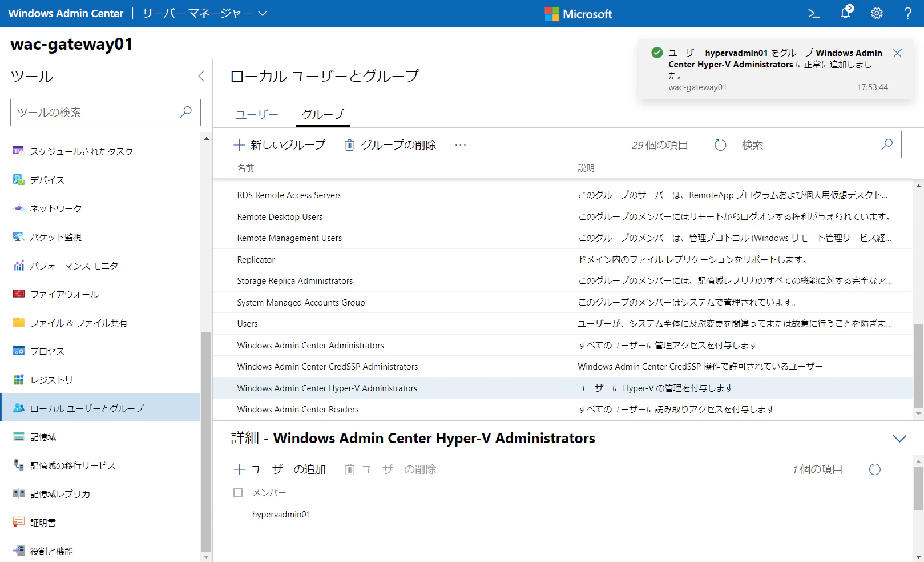
Task: Collapse the details pane chevron
Action: [x=899, y=439]
